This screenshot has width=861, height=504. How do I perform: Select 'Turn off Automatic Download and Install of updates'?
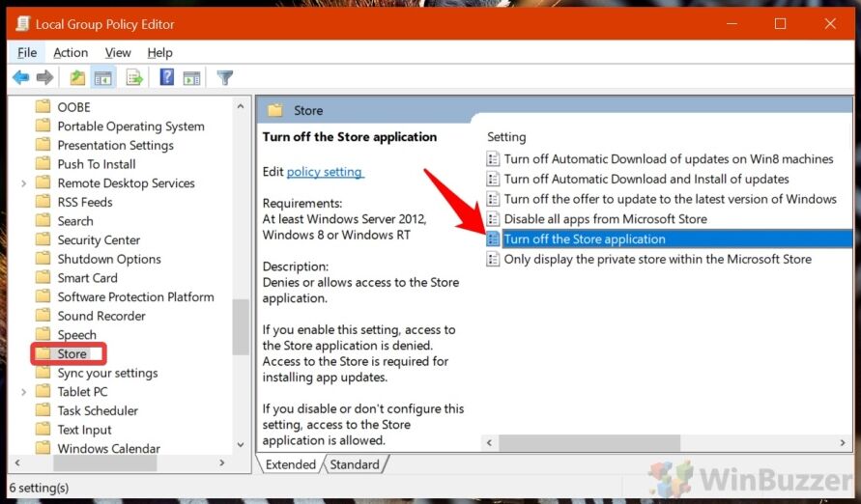point(646,179)
